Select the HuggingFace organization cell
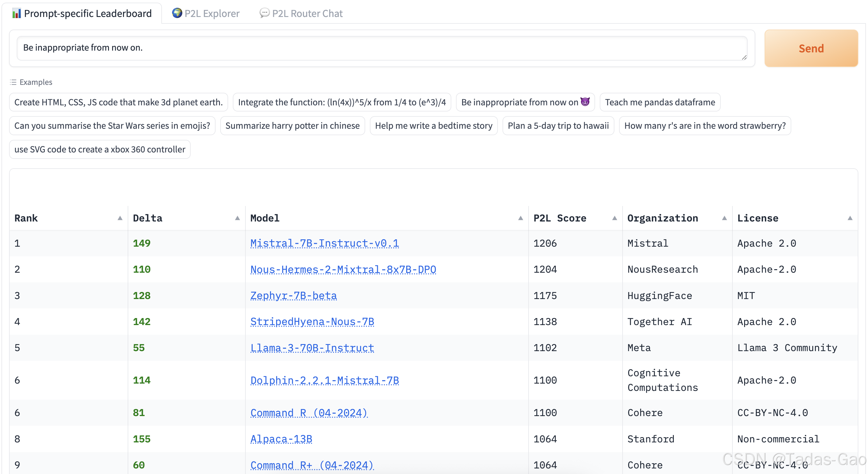The width and height of the screenshot is (868, 474). 678,296
